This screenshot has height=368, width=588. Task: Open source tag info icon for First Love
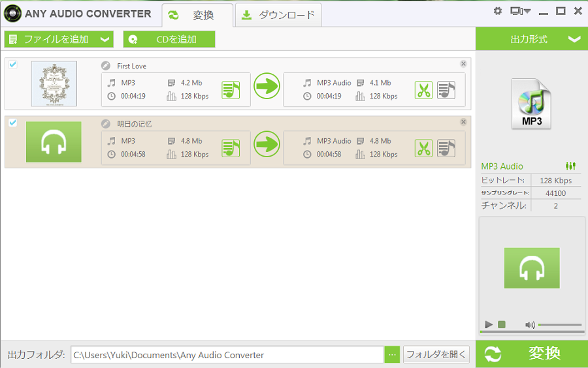tap(231, 90)
